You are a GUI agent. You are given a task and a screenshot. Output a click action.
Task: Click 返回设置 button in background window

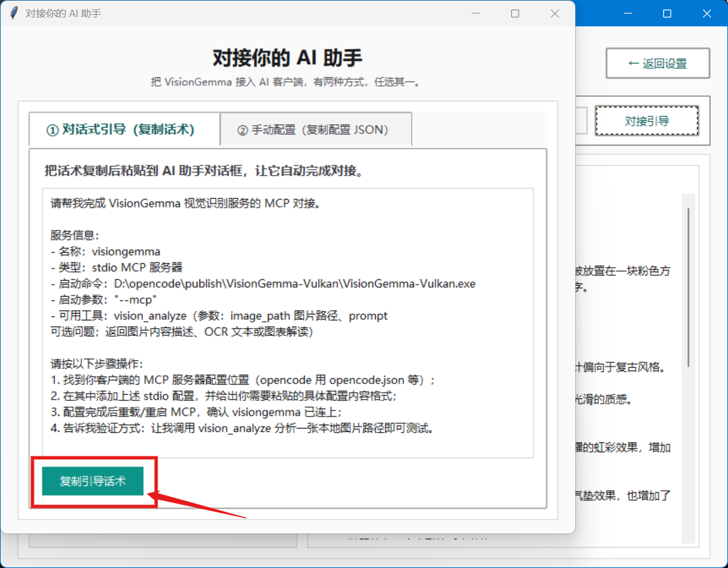tap(658, 63)
